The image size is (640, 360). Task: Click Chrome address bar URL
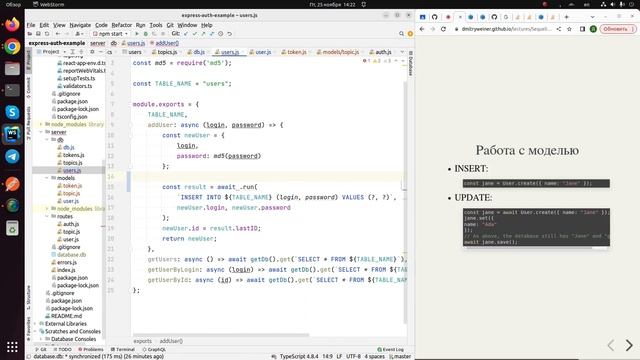507,29
